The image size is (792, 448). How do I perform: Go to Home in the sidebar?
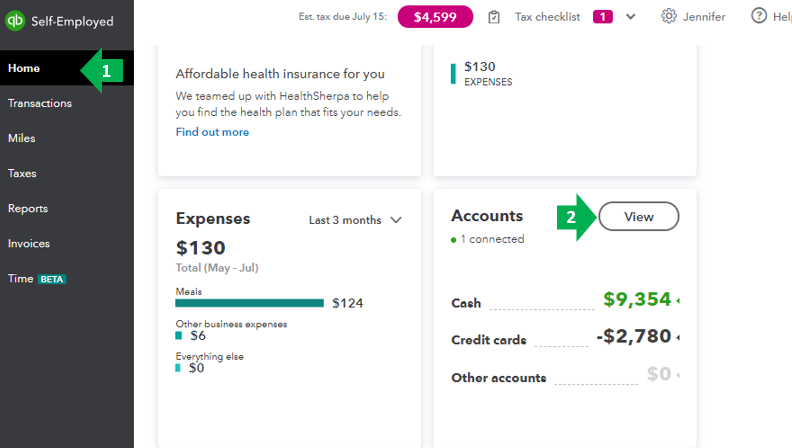click(x=23, y=68)
